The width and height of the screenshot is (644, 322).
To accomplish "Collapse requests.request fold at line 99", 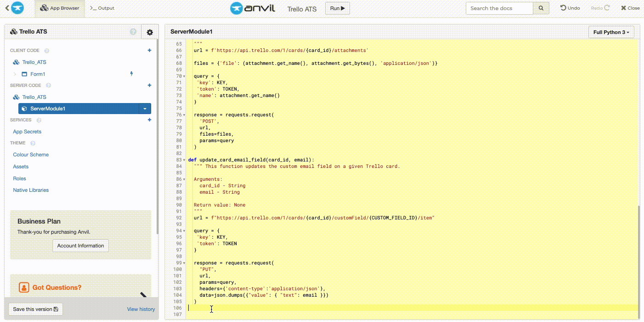I will (184, 263).
